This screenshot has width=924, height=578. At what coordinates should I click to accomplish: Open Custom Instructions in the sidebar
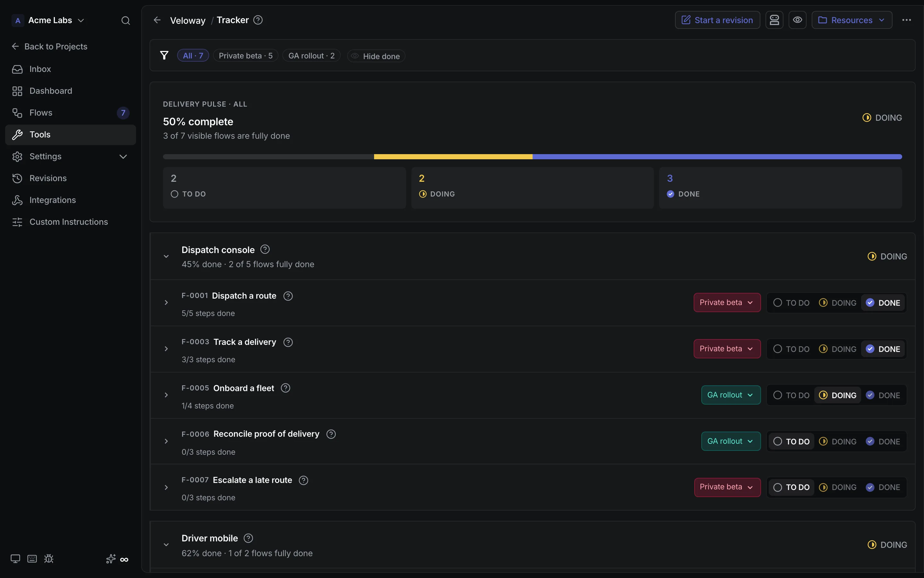(x=71, y=222)
